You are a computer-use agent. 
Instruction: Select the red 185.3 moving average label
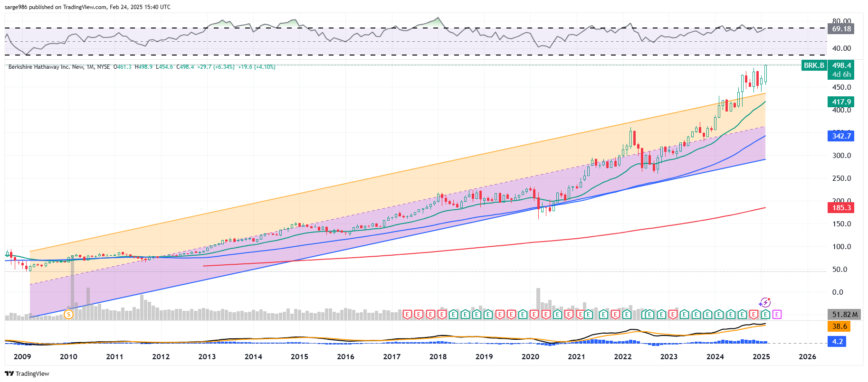pyautogui.click(x=841, y=207)
